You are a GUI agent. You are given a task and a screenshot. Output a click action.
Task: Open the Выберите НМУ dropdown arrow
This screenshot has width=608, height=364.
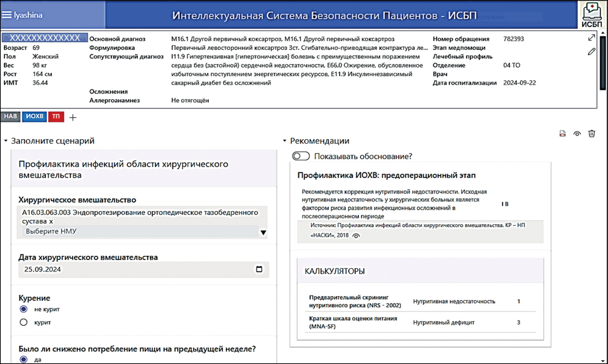263,233
